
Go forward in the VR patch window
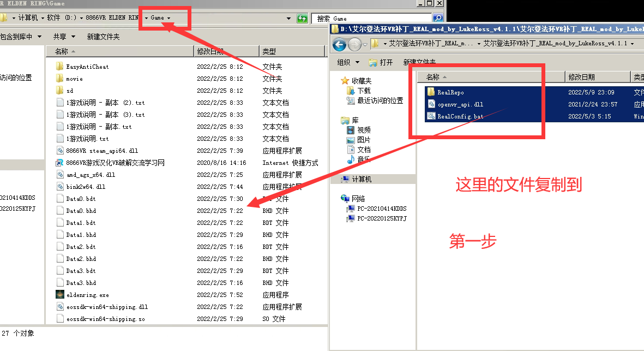pos(354,44)
